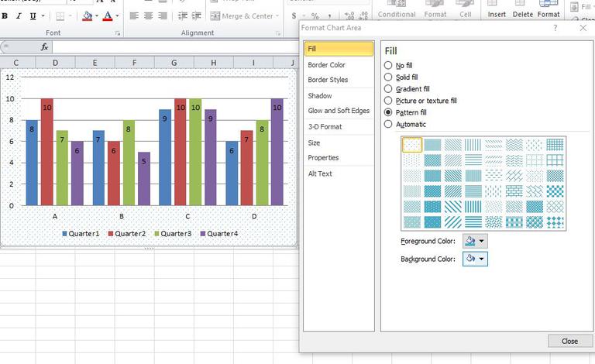
Task: Choose the Gradient fill option
Action: [388, 89]
